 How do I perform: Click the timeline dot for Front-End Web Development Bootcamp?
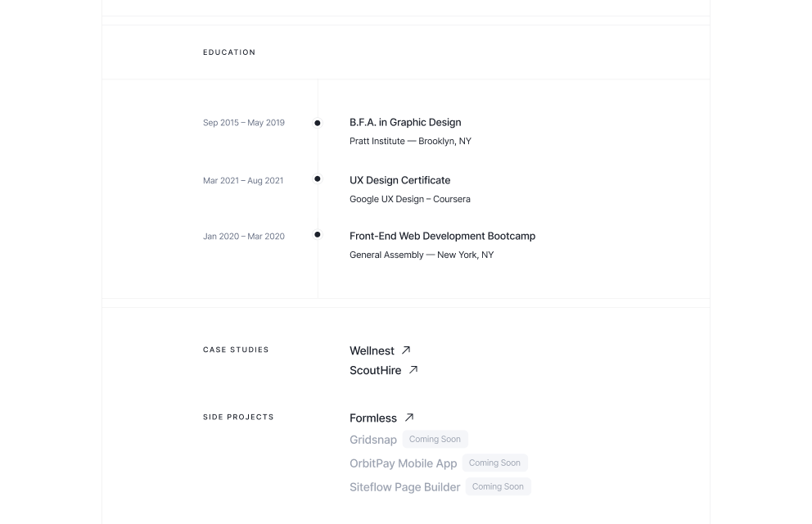point(318,234)
